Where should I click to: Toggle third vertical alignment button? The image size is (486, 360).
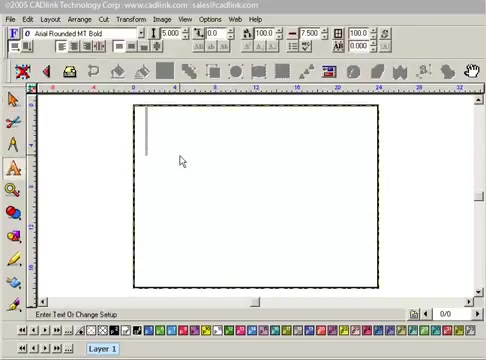(x=144, y=46)
